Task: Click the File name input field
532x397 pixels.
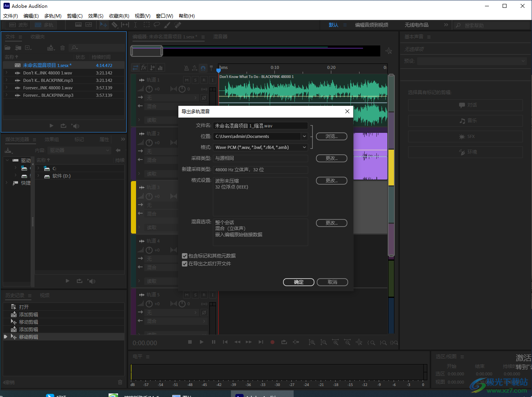Action: coord(260,126)
